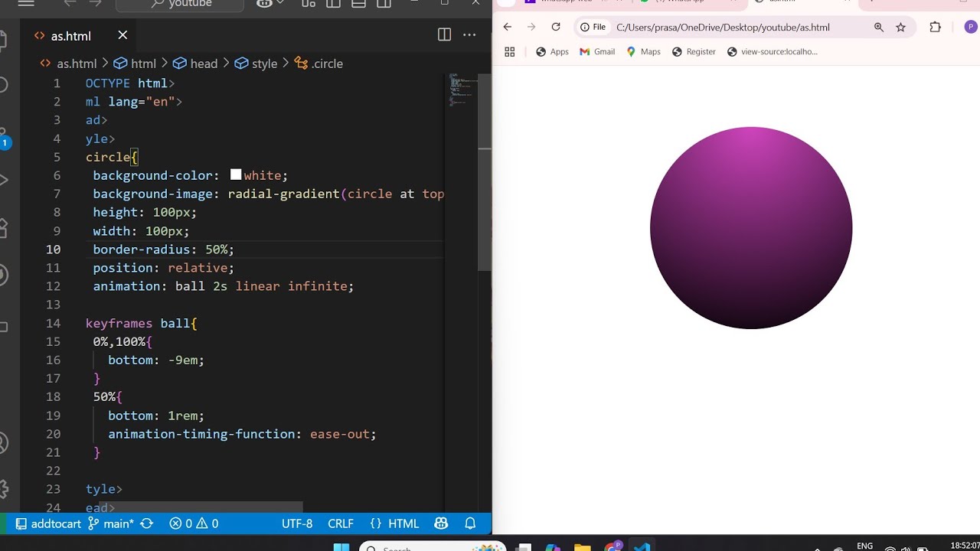Open the Chrome profile avatar P
980x551 pixels.
[971, 27]
